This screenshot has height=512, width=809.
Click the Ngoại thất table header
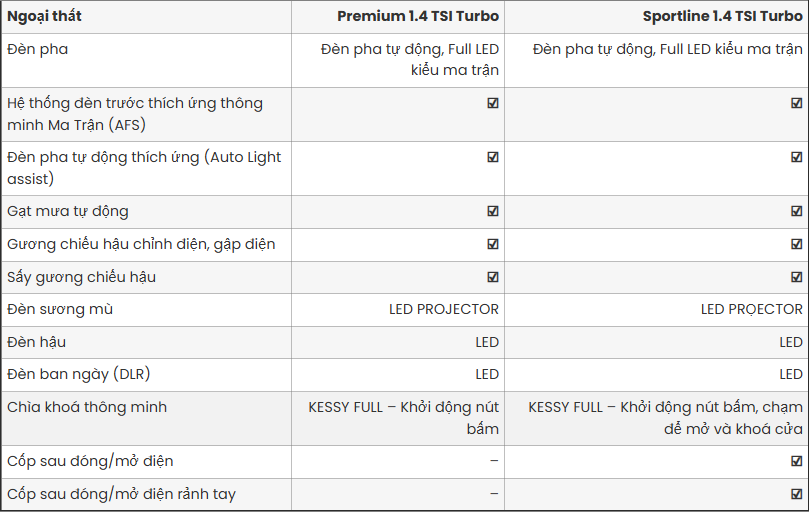pos(44,17)
